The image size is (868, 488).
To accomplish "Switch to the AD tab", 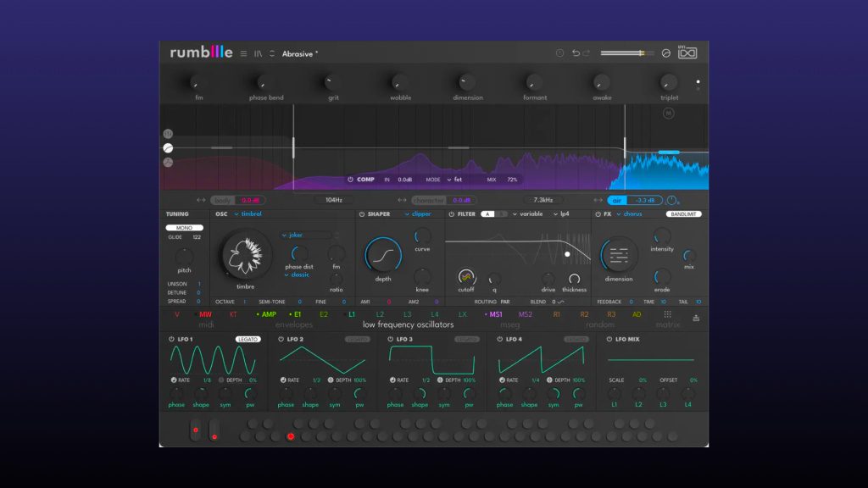I will 637,314.
